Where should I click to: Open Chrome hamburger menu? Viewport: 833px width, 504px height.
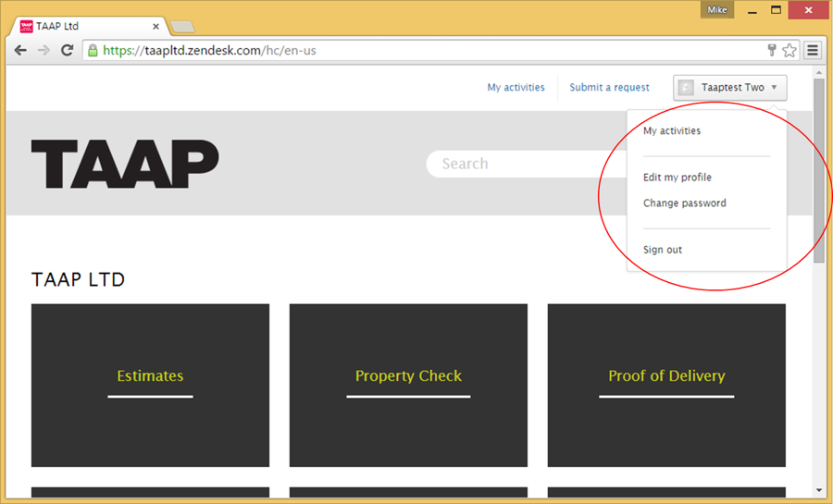point(813,51)
